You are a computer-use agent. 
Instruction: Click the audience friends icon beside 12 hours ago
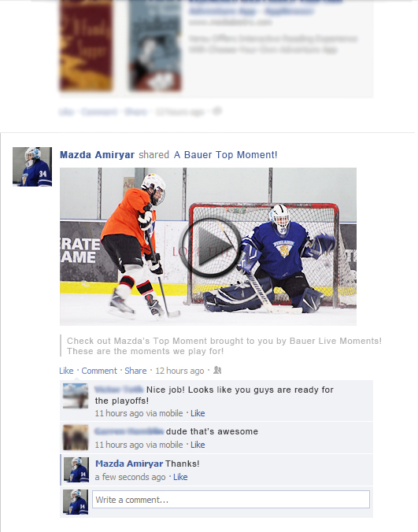tap(217, 371)
